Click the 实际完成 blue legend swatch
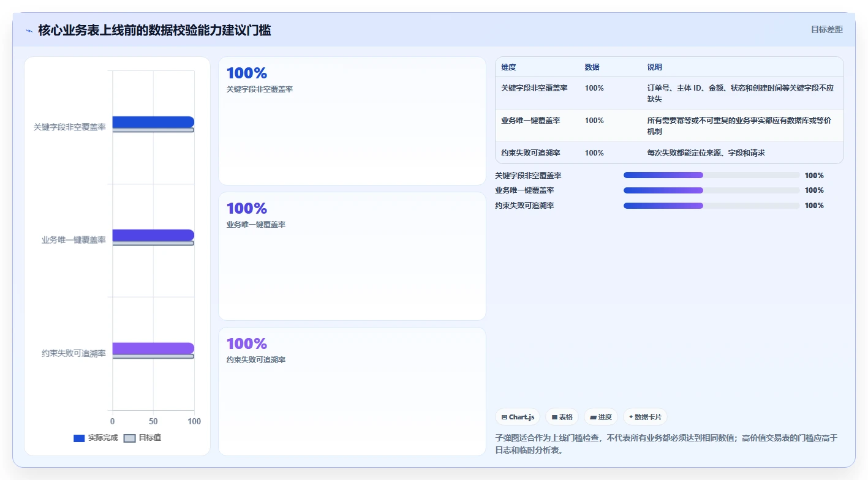868x480 pixels. [x=79, y=438]
